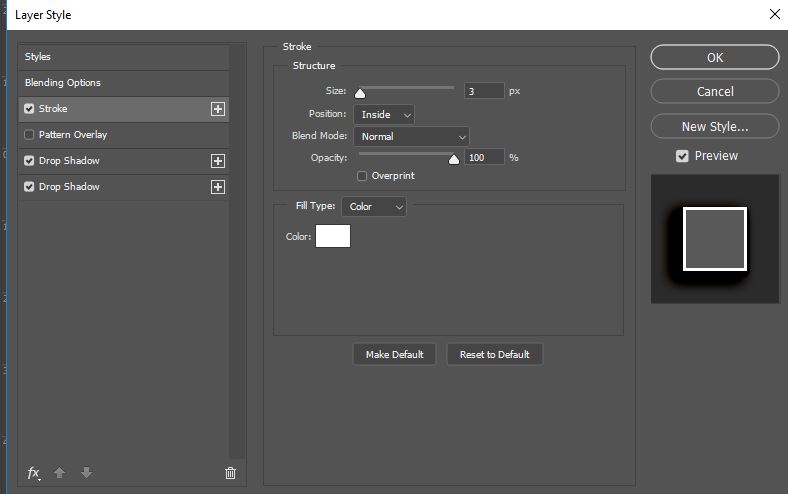Click the Reset to Default button
This screenshot has width=788, height=494.
(x=495, y=355)
